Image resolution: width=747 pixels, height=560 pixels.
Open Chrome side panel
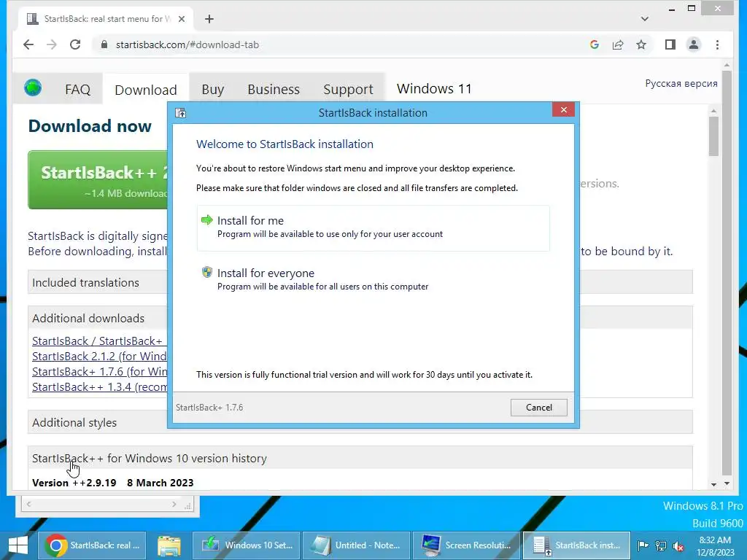click(670, 44)
